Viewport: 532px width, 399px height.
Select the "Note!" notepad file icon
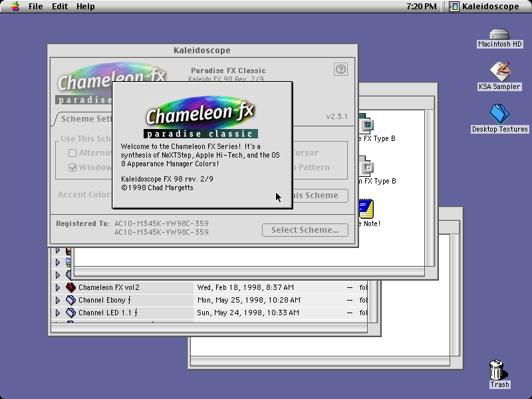[x=366, y=209]
